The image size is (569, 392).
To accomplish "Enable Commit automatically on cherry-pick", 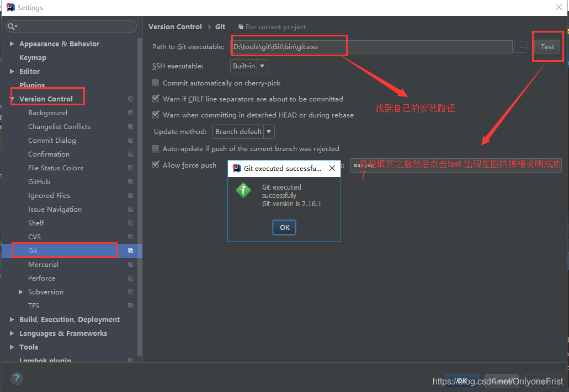I will point(155,83).
